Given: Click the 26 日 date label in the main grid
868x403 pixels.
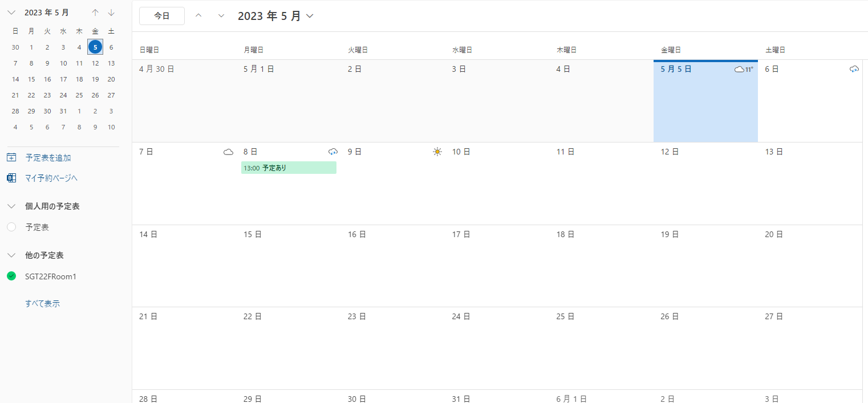Looking at the screenshot, I should (670, 316).
